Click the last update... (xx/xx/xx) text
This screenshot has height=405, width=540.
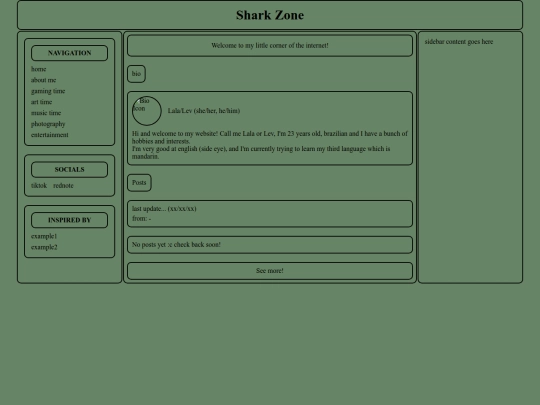click(x=164, y=209)
